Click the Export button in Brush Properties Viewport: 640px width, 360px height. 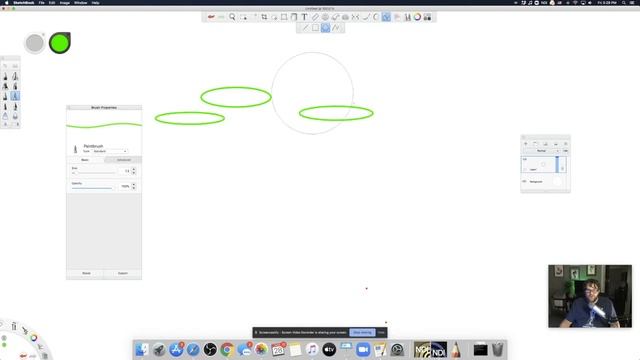123,273
